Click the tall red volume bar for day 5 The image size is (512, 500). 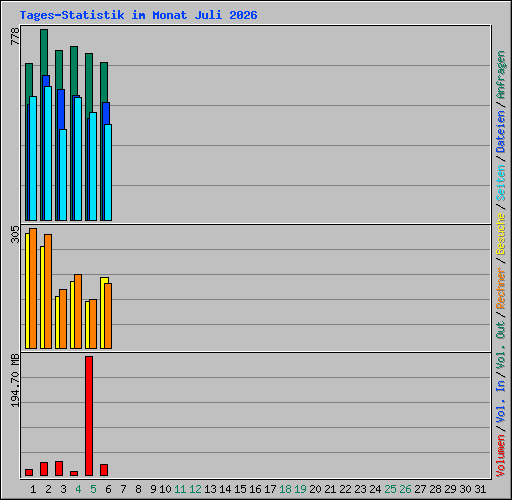[89, 416]
